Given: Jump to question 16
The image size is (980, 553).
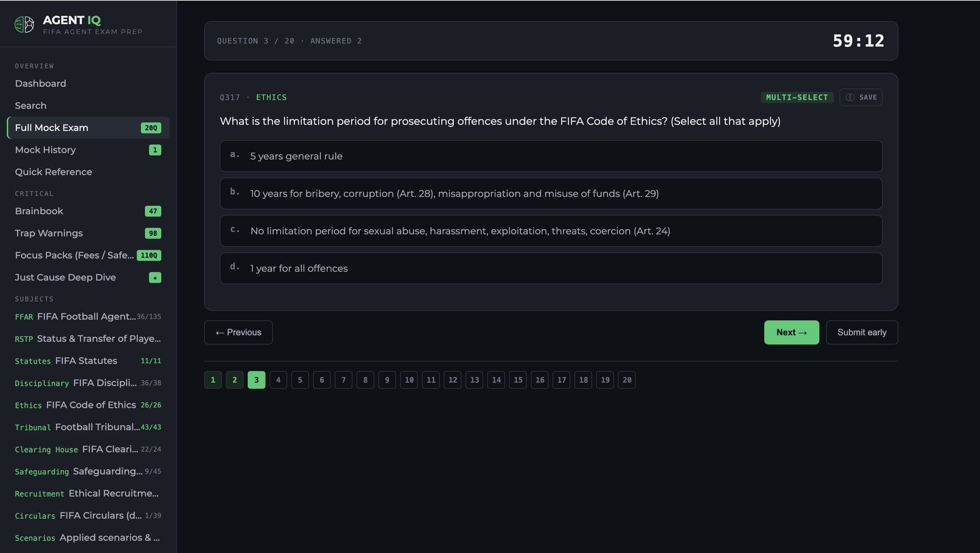Looking at the screenshot, I should [x=540, y=380].
